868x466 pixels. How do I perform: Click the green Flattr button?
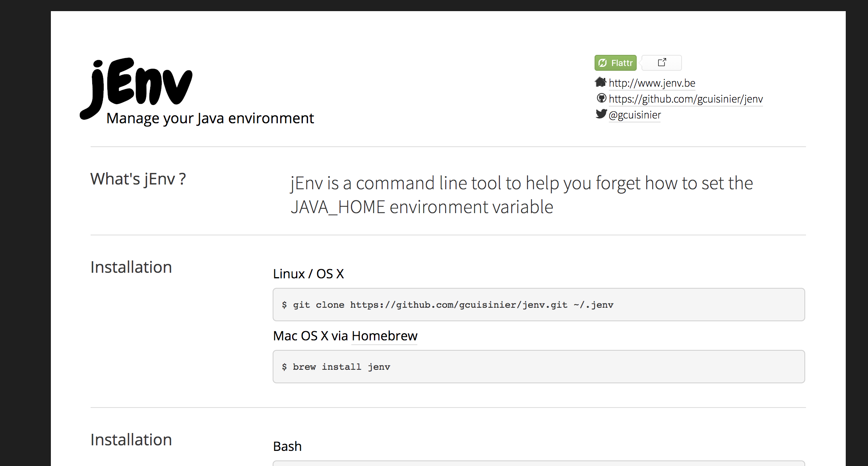pos(615,63)
